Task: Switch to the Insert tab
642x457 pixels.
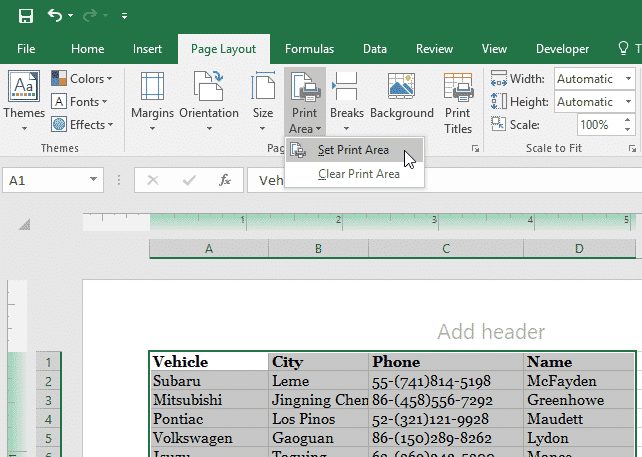Action: (x=147, y=49)
